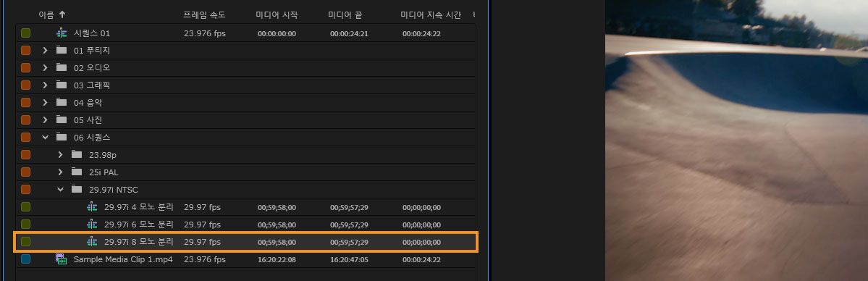The width and height of the screenshot is (868, 281).
Task: Select the Sample Media Clip 1.mp4 file name
Action: 123,259
